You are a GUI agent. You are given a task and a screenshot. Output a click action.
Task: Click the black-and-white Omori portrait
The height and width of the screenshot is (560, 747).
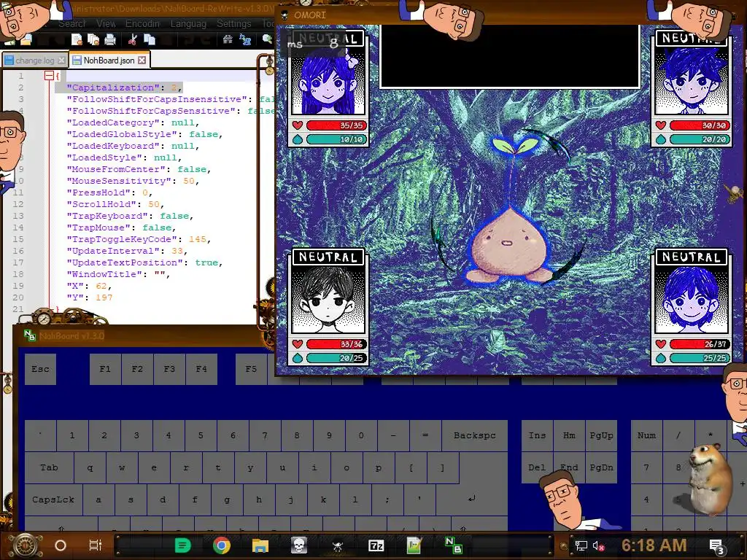pyautogui.click(x=328, y=299)
